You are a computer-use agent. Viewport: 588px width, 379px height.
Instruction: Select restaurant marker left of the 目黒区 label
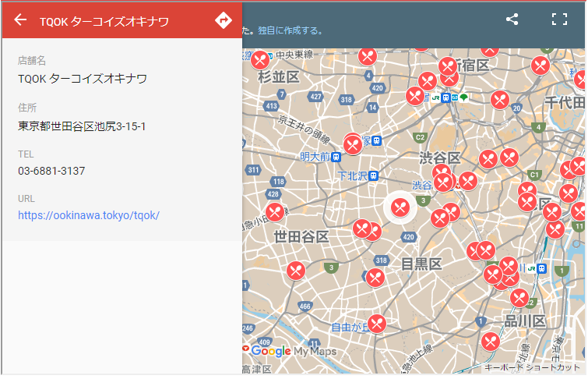point(375,277)
